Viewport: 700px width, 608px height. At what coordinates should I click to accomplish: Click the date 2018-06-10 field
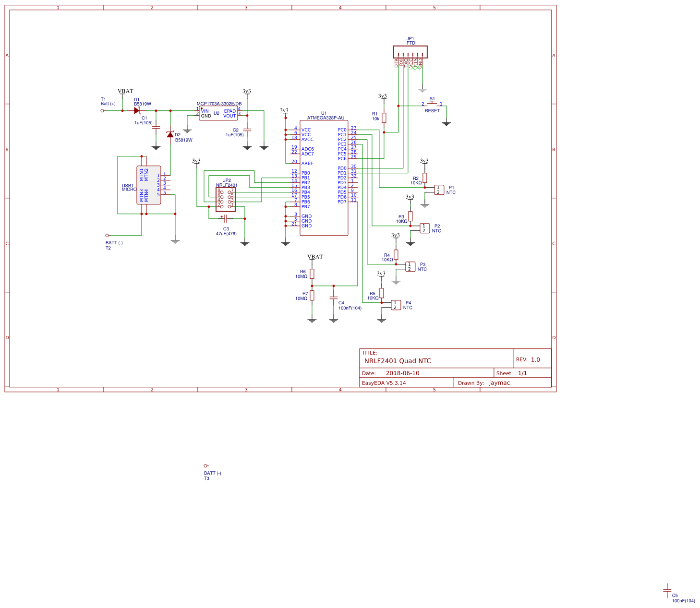[402, 373]
